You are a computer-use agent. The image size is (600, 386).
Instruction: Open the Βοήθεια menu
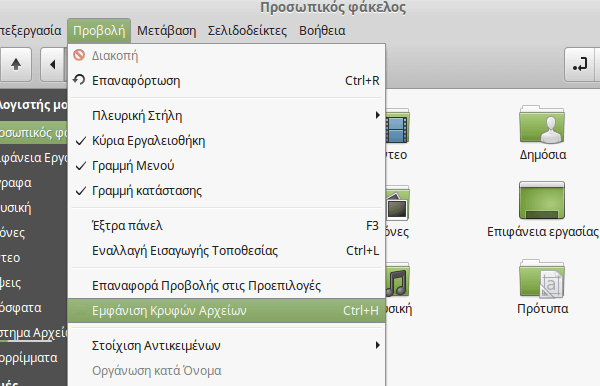pos(322,31)
